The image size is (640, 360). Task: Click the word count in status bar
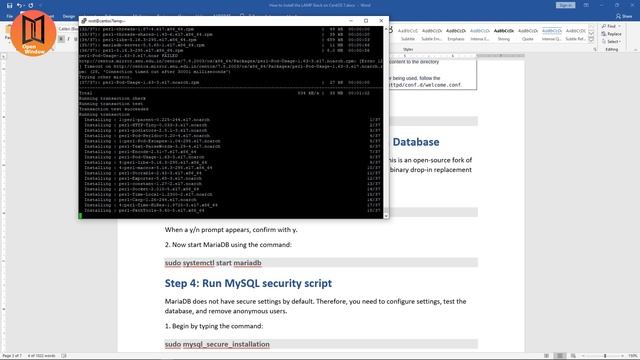click(41, 356)
